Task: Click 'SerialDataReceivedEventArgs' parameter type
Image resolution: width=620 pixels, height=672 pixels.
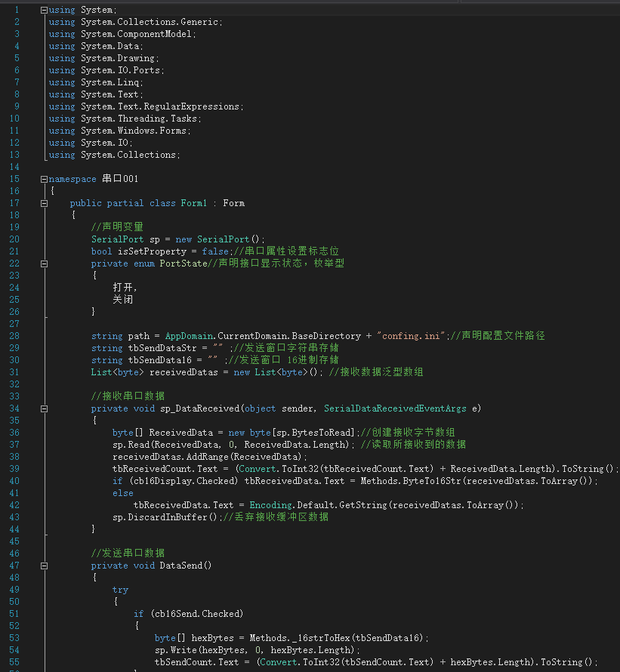Action: coord(395,408)
